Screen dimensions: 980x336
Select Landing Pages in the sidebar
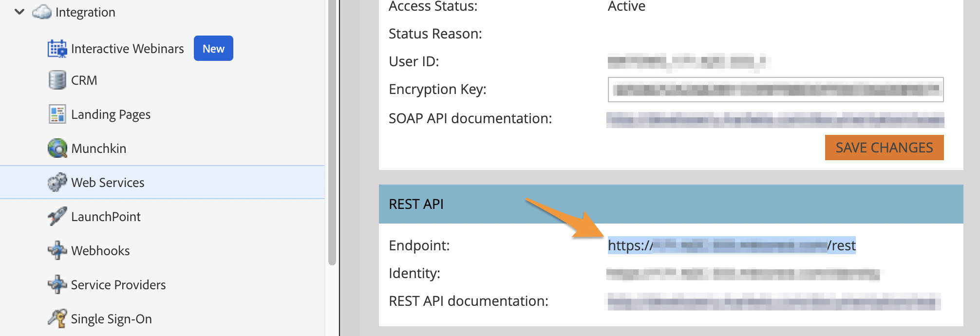111,114
